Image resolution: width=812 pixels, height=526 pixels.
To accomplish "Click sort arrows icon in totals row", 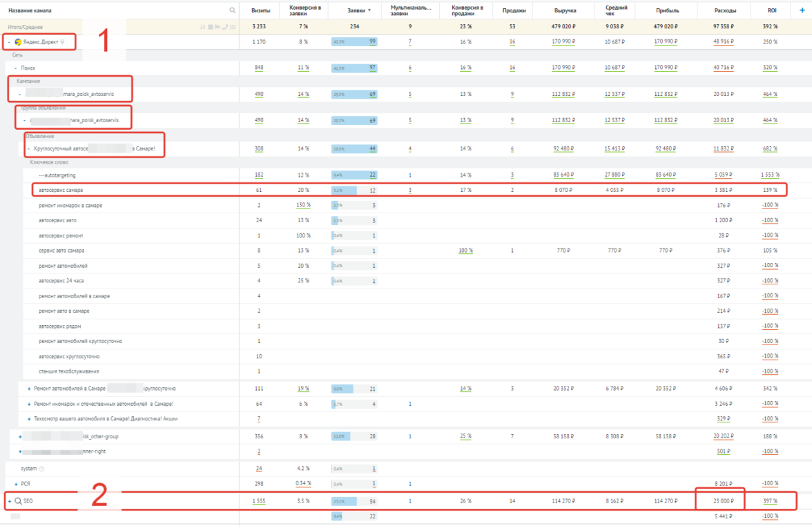I will click(x=202, y=27).
